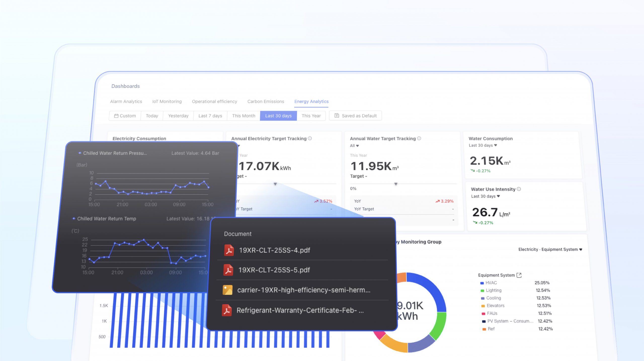Switch to the Carbon Emissions tab
Viewport: 644px width, 361px height.
click(x=266, y=101)
